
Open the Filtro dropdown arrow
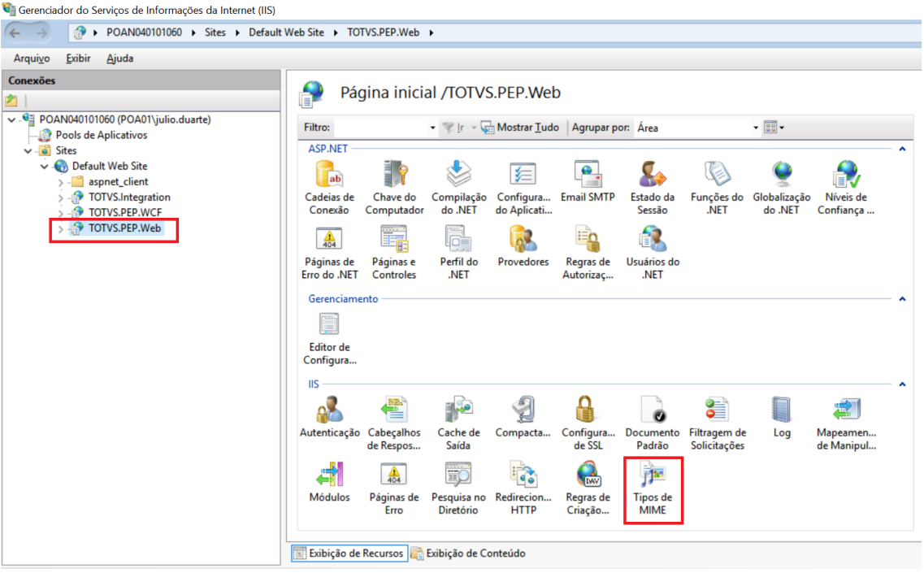(432, 128)
